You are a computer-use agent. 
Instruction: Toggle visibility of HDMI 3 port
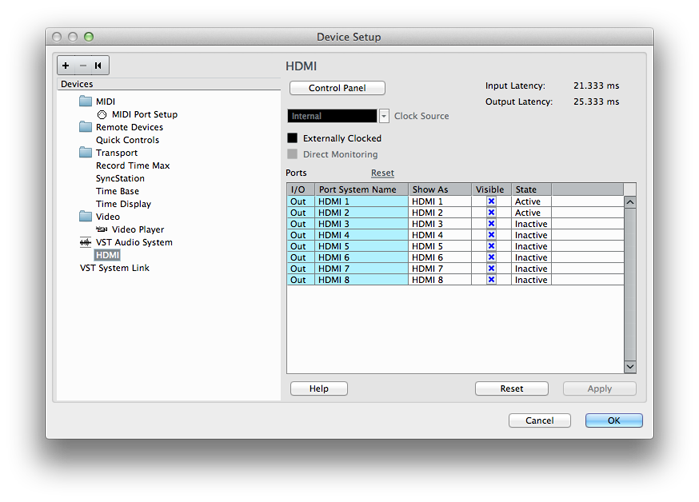(x=491, y=224)
